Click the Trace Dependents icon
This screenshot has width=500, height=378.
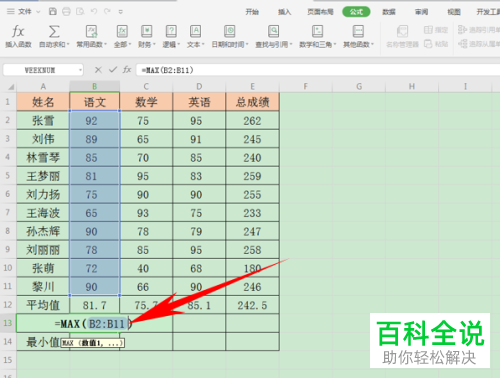[x=462, y=44]
